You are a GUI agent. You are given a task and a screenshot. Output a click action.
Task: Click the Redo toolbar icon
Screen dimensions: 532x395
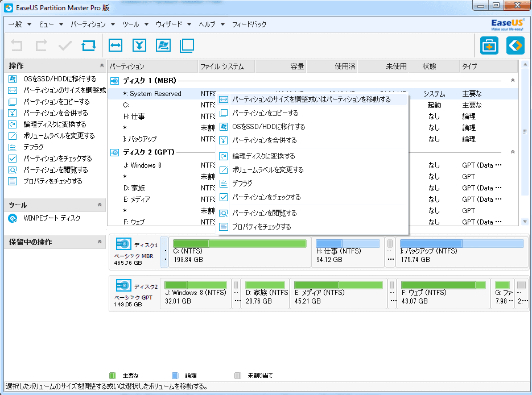[x=41, y=45]
